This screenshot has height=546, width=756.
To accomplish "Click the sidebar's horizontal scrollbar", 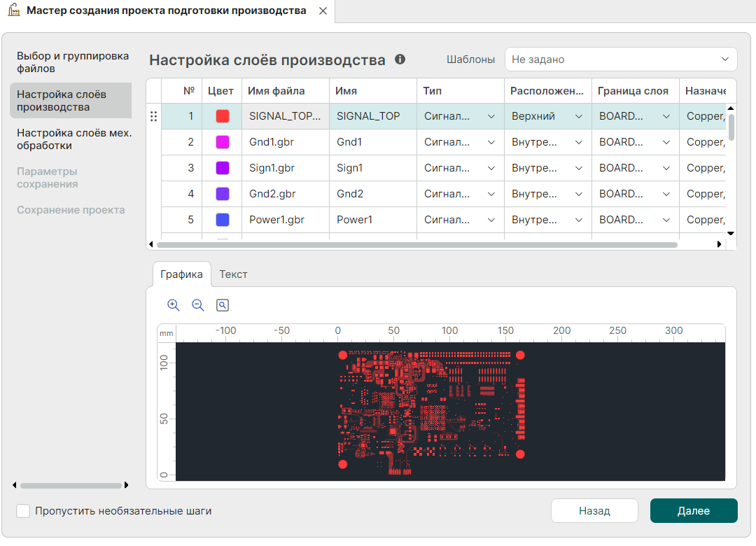I will (x=71, y=485).
